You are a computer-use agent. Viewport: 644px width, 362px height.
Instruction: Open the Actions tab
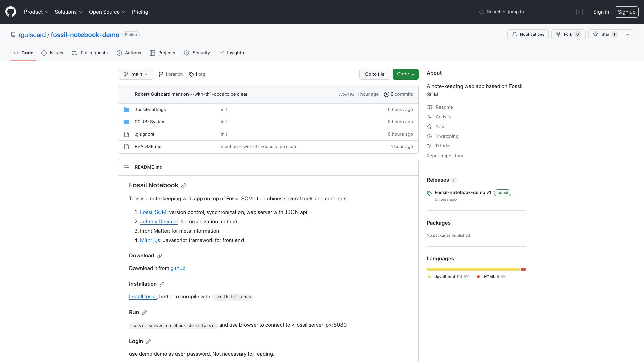(x=129, y=53)
